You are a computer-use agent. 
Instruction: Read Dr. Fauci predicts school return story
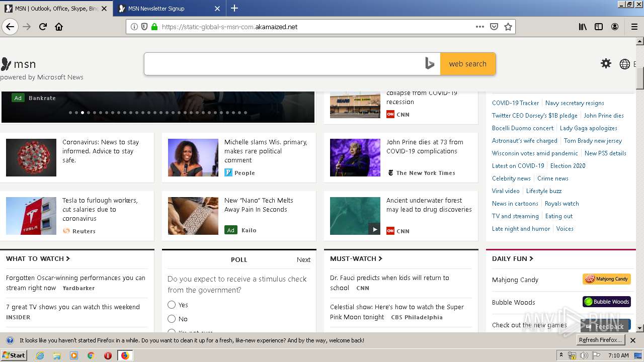pos(389,283)
